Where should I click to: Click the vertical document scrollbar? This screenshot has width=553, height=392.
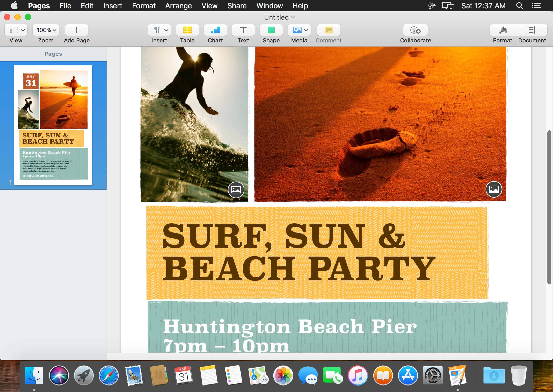coord(549,207)
